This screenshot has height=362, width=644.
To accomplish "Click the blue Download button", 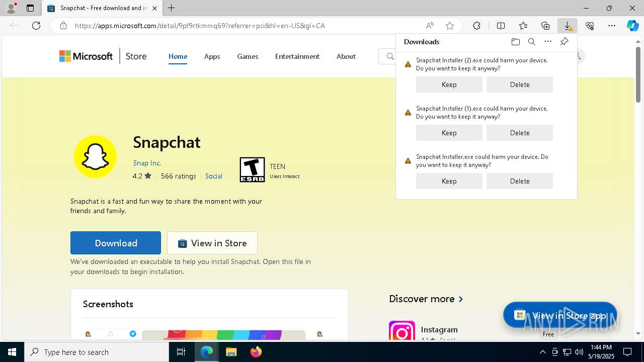I will pos(116,243).
